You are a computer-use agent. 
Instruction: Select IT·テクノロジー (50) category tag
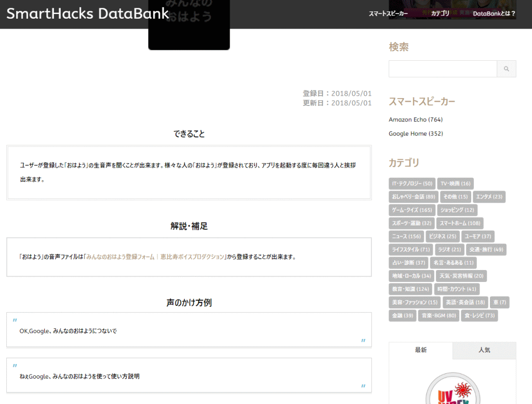[x=412, y=183]
